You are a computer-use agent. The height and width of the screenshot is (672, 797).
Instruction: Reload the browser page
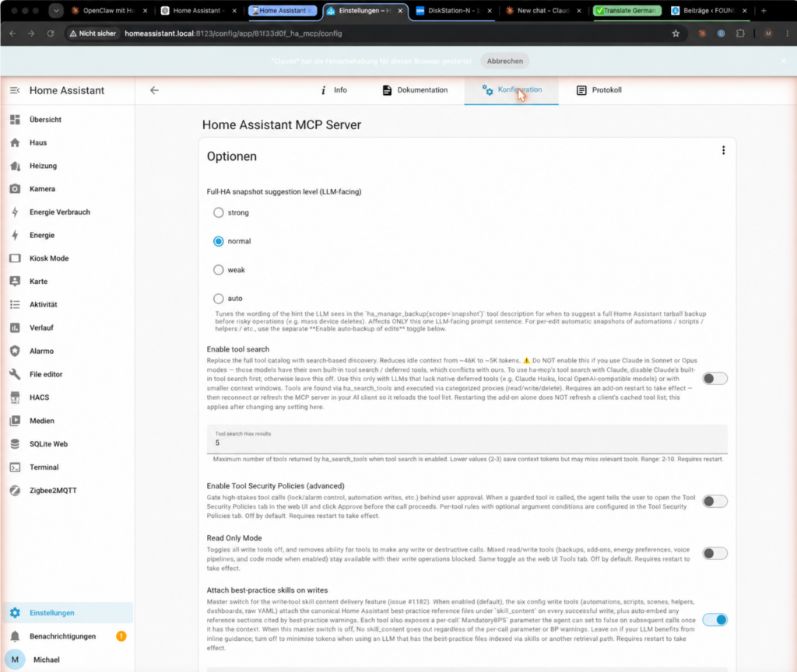(51, 33)
